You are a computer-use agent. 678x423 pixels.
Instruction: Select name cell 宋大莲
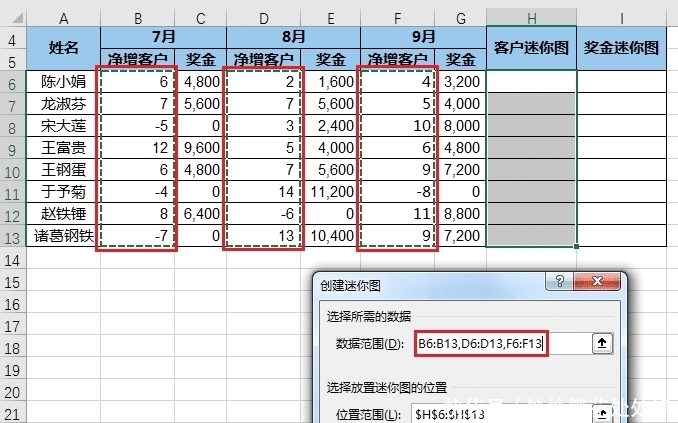(x=64, y=125)
